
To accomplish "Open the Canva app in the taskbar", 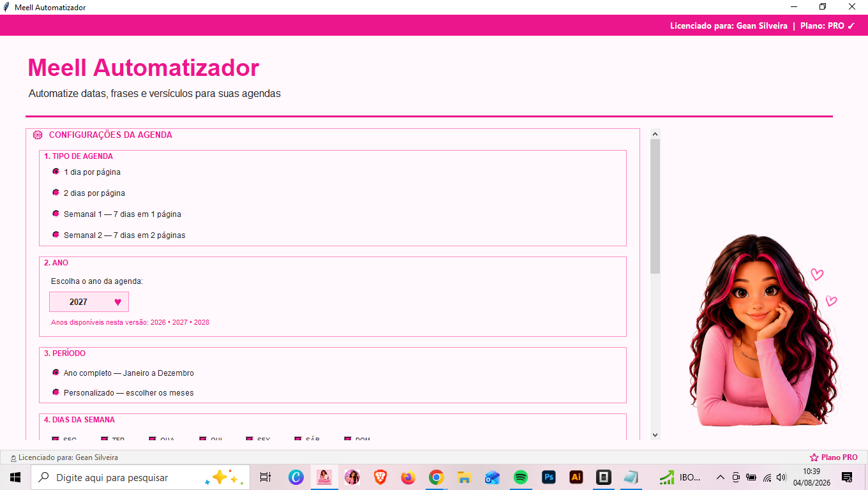I will click(x=296, y=477).
